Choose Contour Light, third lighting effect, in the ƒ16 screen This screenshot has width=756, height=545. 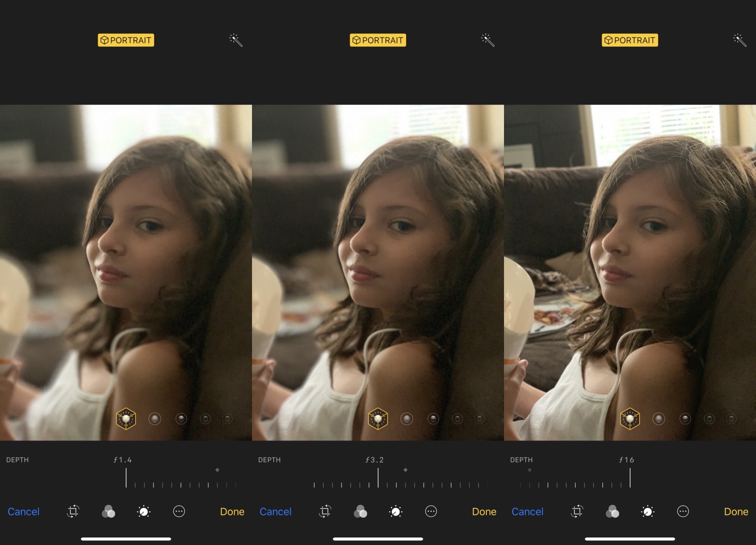pyautogui.click(x=685, y=418)
